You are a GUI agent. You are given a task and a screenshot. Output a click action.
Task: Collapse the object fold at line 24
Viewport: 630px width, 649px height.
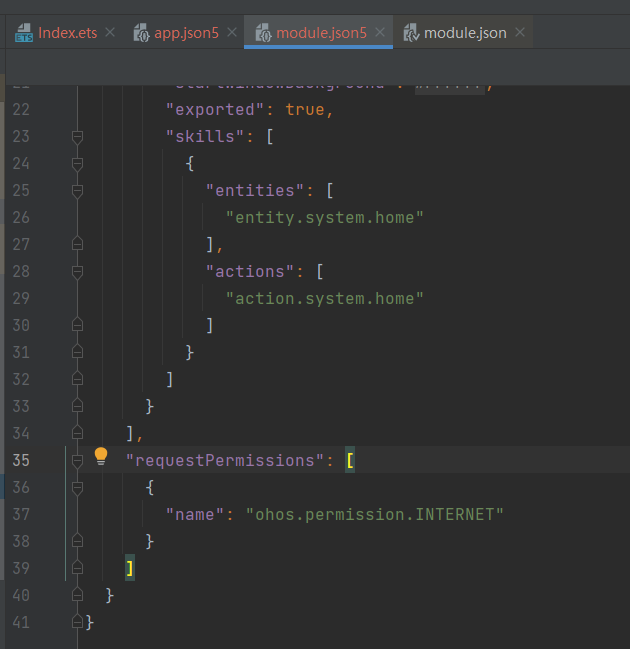[77, 164]
